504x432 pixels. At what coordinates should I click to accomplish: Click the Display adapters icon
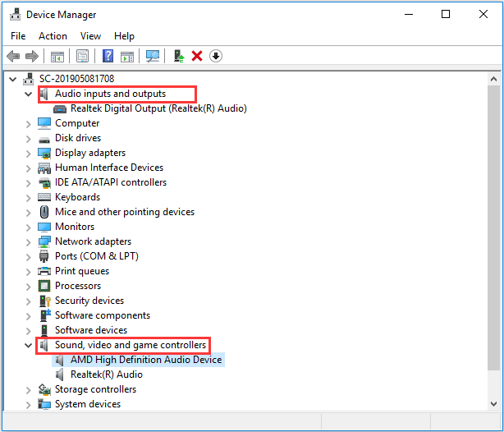44,153
